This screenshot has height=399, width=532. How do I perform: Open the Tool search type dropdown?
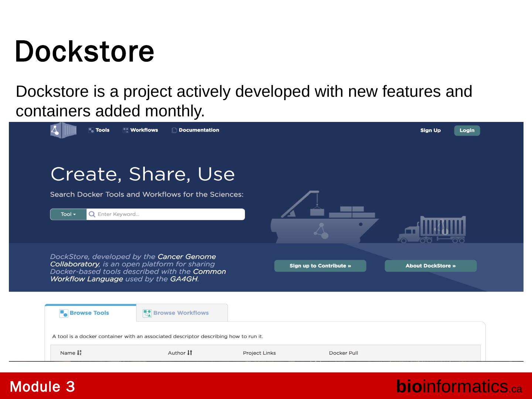68,215
